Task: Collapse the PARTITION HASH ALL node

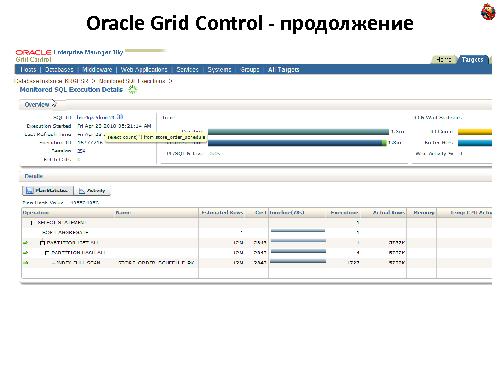Action: point(47,253)
